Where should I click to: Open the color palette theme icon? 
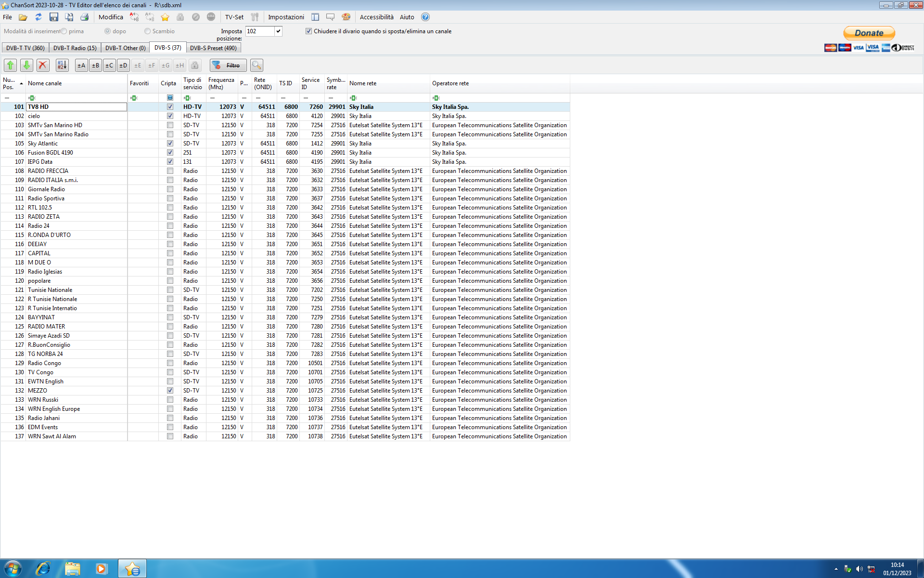click(x=346, y=17)
